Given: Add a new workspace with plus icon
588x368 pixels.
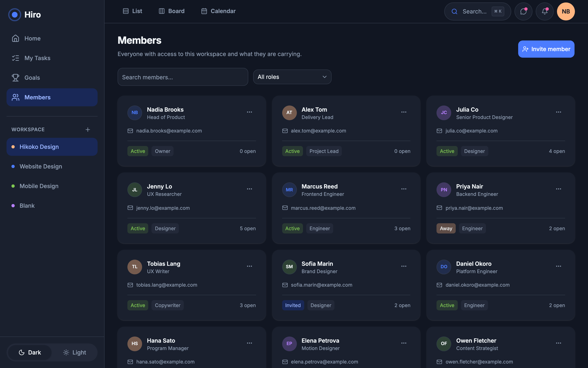Looking at the screenshot, I should pos(88,129).
